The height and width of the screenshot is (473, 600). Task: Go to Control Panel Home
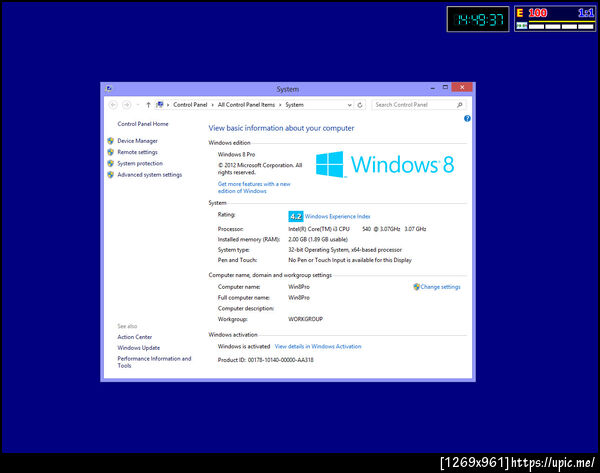pos(143,124)
